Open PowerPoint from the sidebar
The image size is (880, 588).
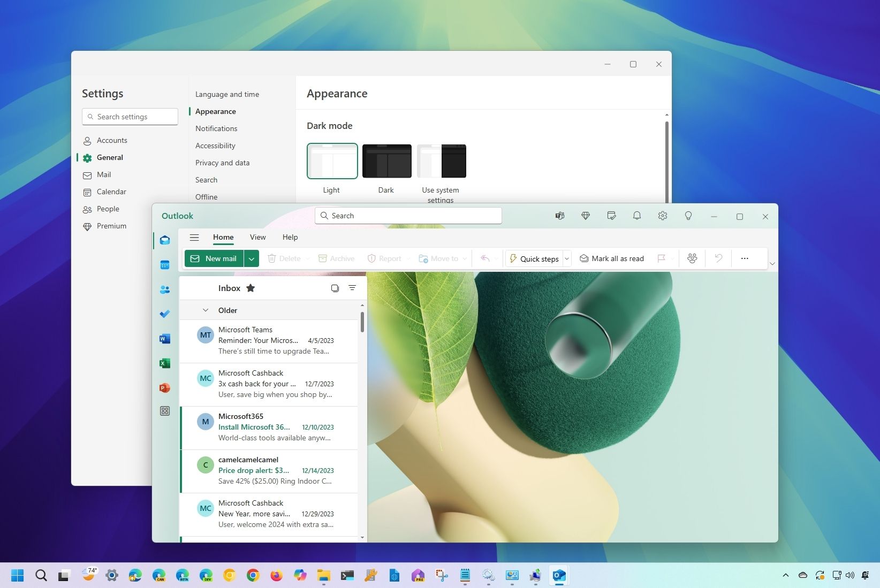click(164, 387)
